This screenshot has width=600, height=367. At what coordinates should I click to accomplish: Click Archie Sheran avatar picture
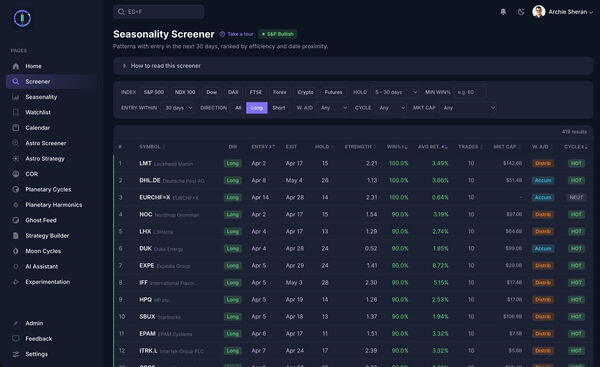pyautogui.click(x=538, y=11)
